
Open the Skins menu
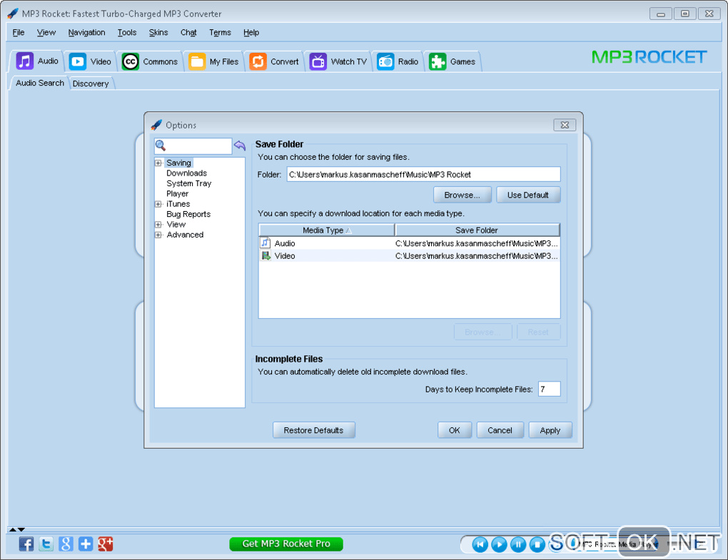(x=158, y=33)
